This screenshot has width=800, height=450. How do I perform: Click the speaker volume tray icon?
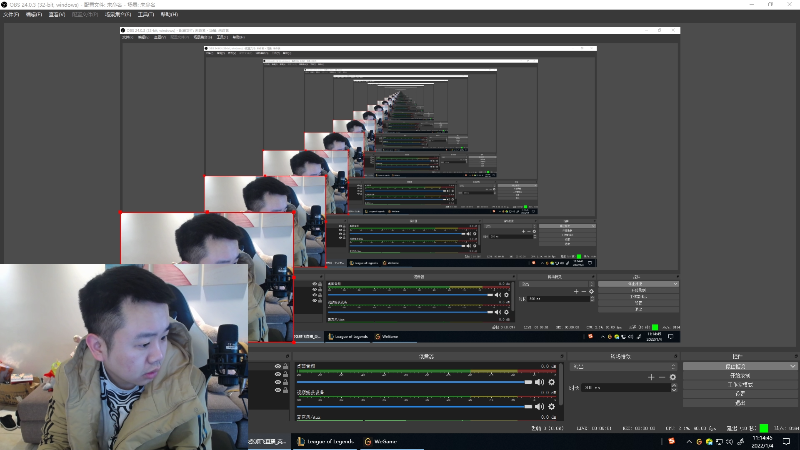click(730, 442)
